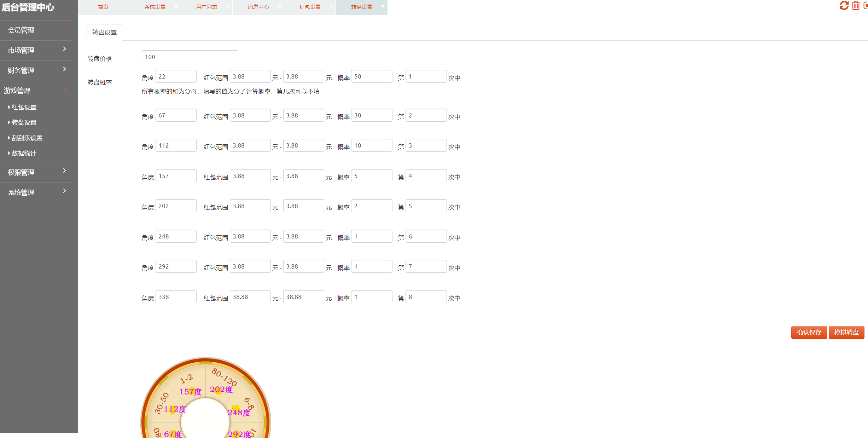
Task: Click the 模拟转盘 button
Action: coord(846,332)
